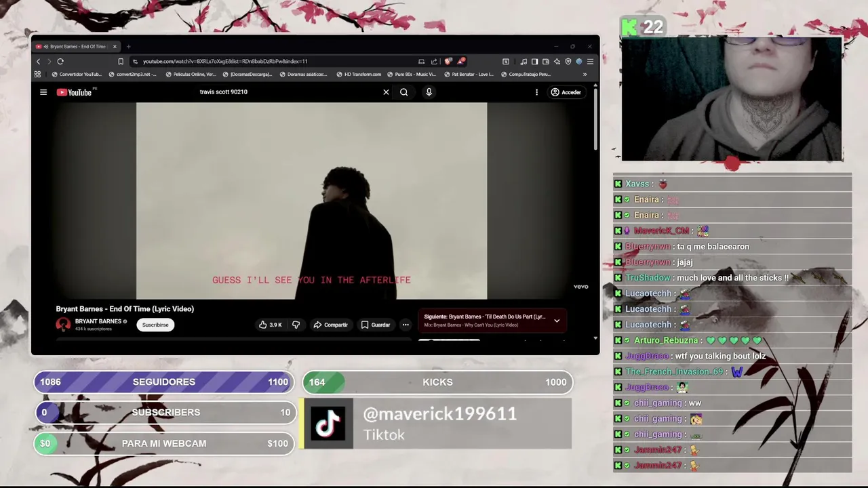Click the browser page vertical scrollbar
The image size is (868, 488).
point(595,119)
